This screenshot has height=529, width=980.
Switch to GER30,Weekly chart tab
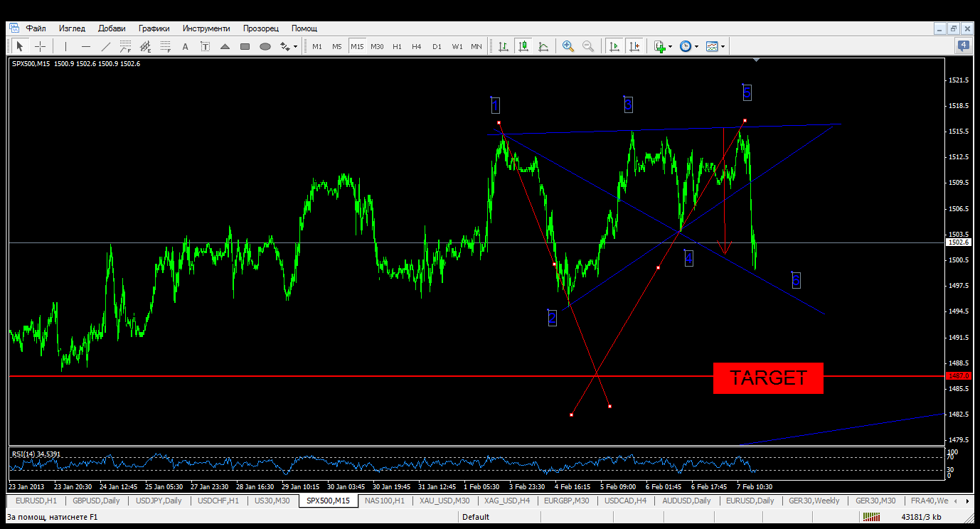pyautogui.click(x=814, y=501)
